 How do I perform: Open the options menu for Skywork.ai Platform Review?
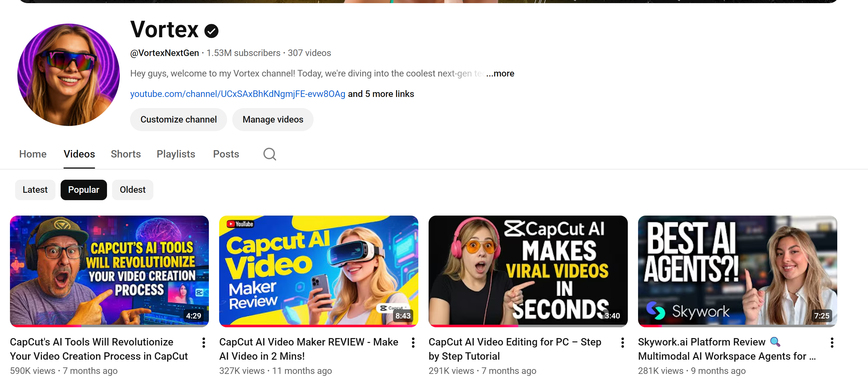click(832, 343)
